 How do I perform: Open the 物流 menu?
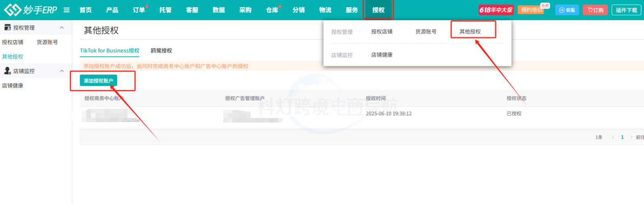click(x=325, y=10)
